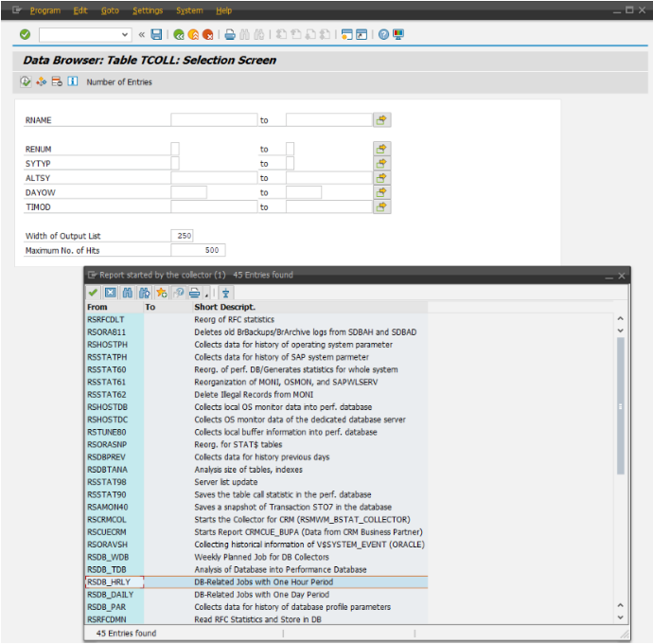Open the popup print options arrow
The height and width of the screenshot is (644, 653).
point(206,295)
